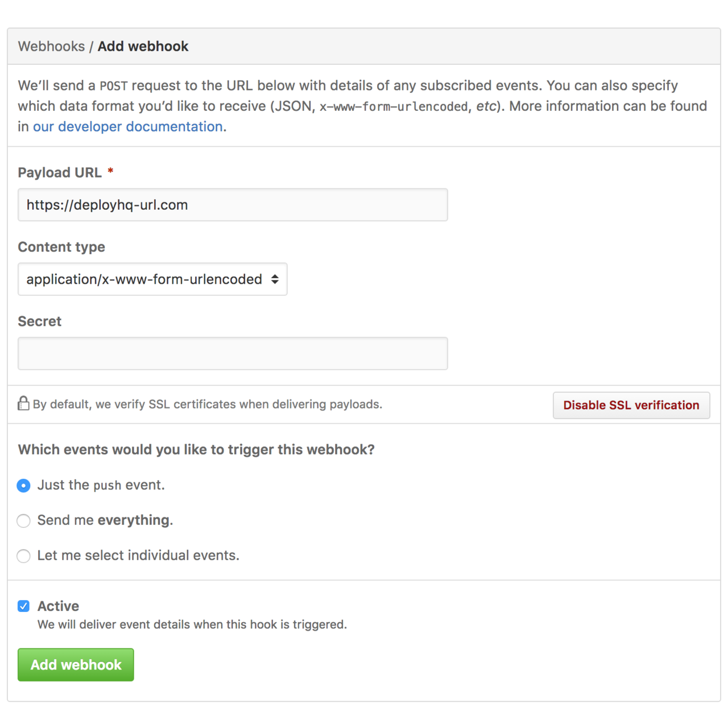Click the 'Which events' question heading

(196, 449)
